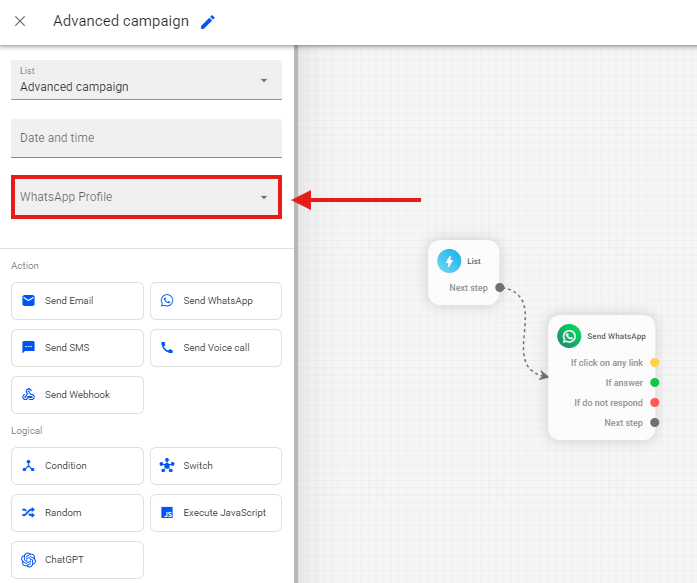Click the Date and time field
697x583 pixels.
point(146,138)
